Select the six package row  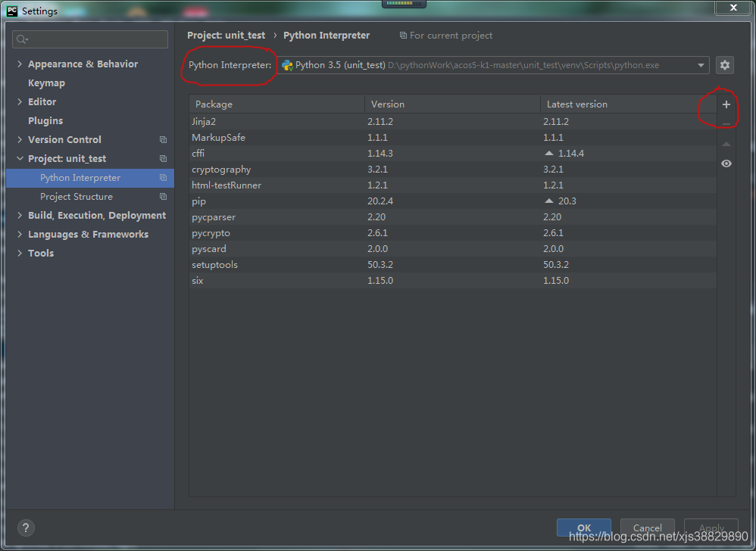(453, 280)
